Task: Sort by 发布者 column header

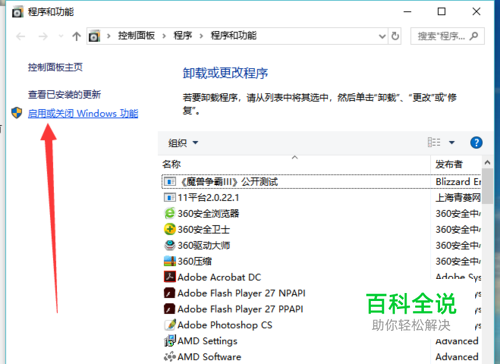Action: tap(449, 164)
